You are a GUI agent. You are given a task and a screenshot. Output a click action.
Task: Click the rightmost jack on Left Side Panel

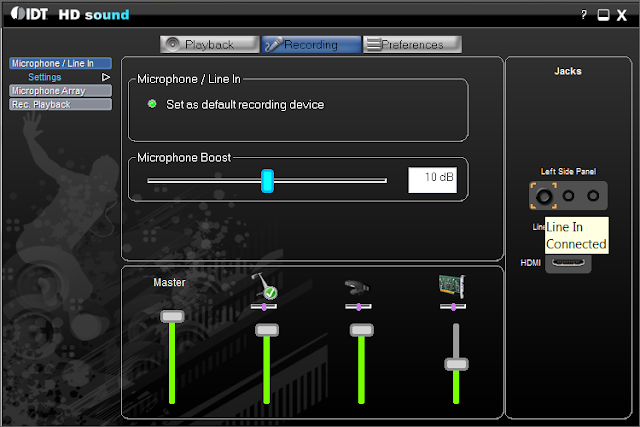click(593, 196)
